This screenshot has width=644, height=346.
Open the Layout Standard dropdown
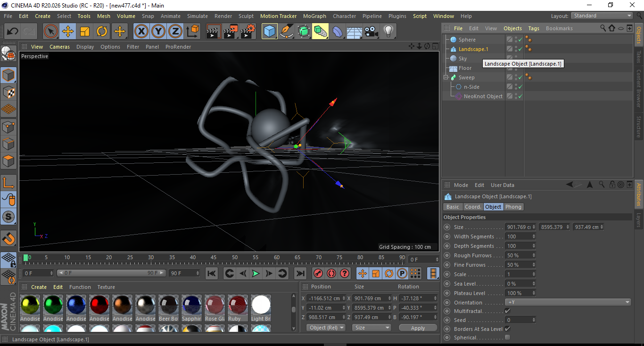602,16
